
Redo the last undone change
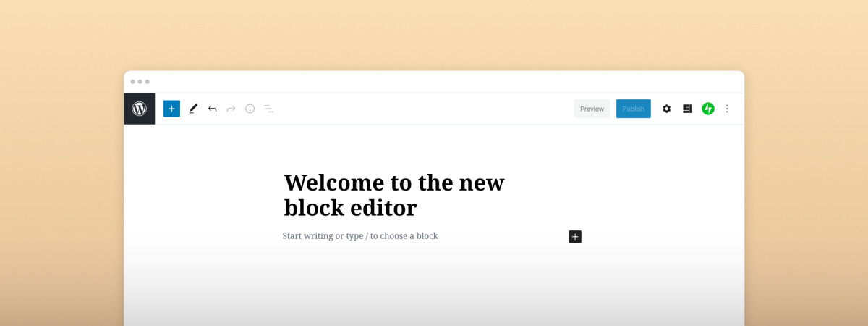click(x=231, y=109)
